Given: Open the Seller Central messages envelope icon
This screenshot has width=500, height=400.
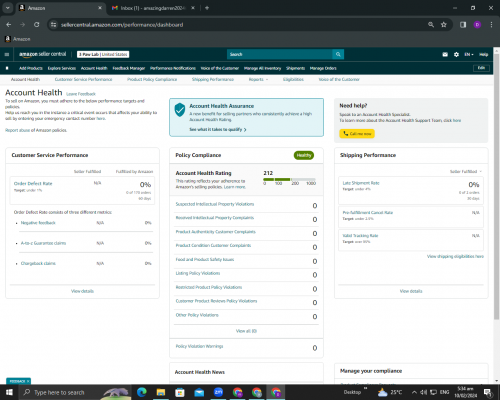Looking at the screenshot, I should (x=445, y=54).
